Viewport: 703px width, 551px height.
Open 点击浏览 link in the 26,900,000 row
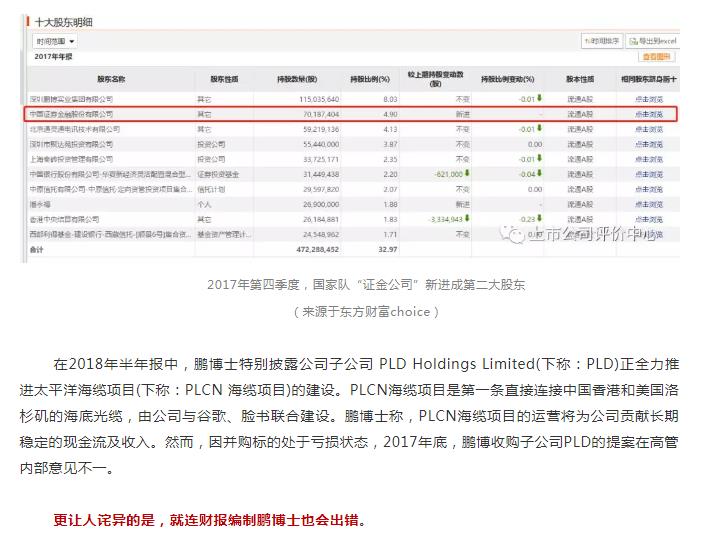649,204
